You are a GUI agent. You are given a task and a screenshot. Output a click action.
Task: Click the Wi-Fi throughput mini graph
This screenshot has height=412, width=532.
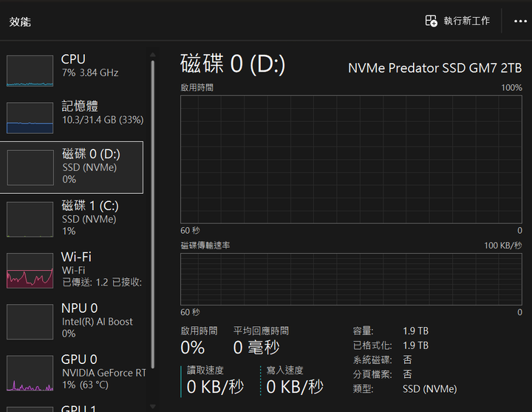click(x=30, y=271)
